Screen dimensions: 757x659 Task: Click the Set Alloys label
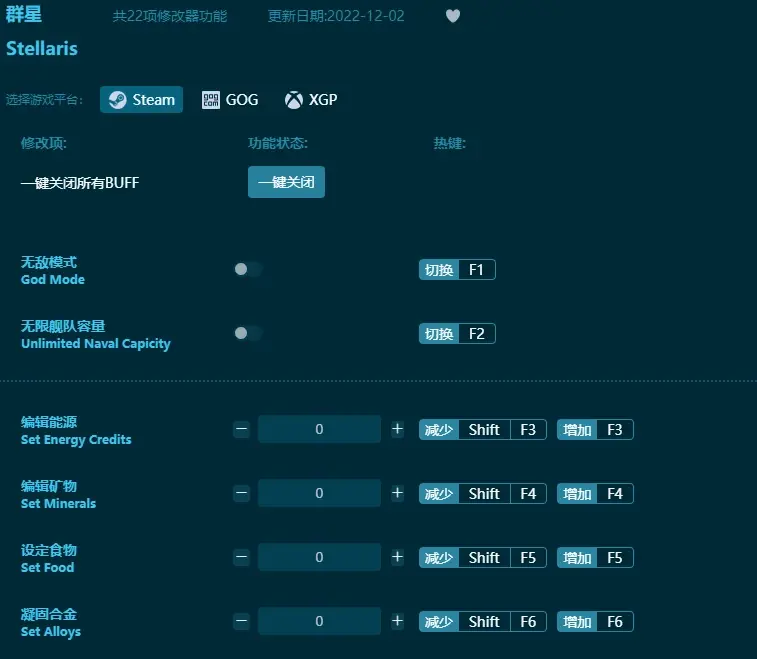(x=51, y=632)
